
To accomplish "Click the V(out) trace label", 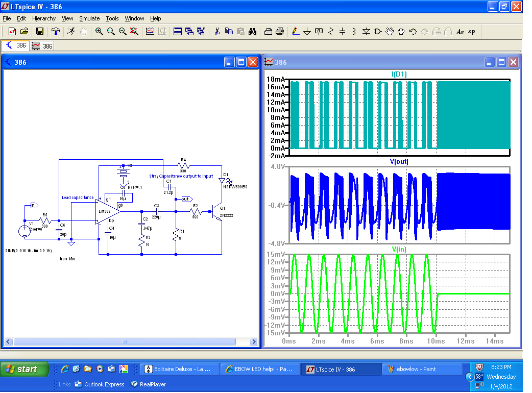I will coord(399,161).
